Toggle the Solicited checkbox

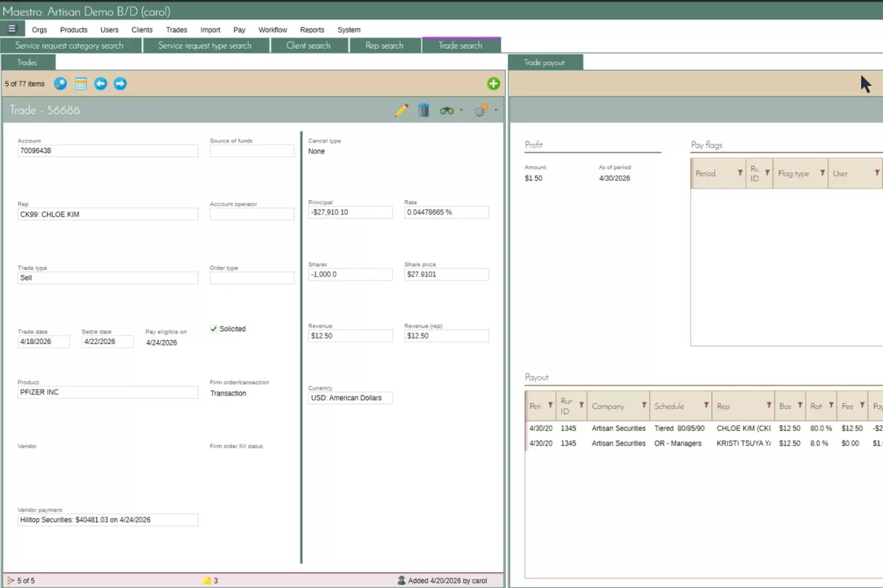[213, 329]
